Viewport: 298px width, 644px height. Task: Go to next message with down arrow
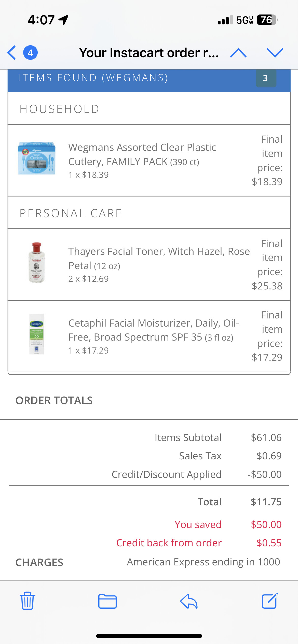point(275,53)
